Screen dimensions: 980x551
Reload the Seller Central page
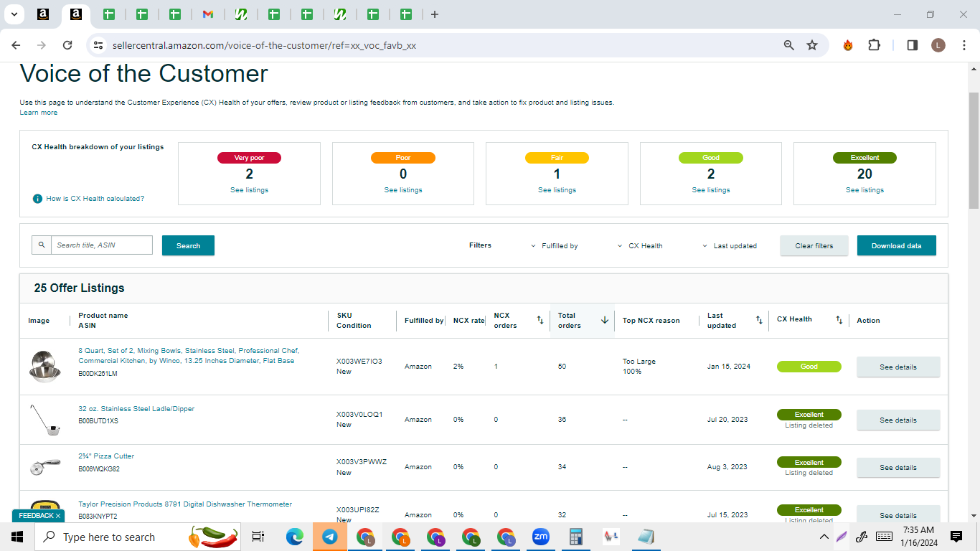click(x=67, y=45)
